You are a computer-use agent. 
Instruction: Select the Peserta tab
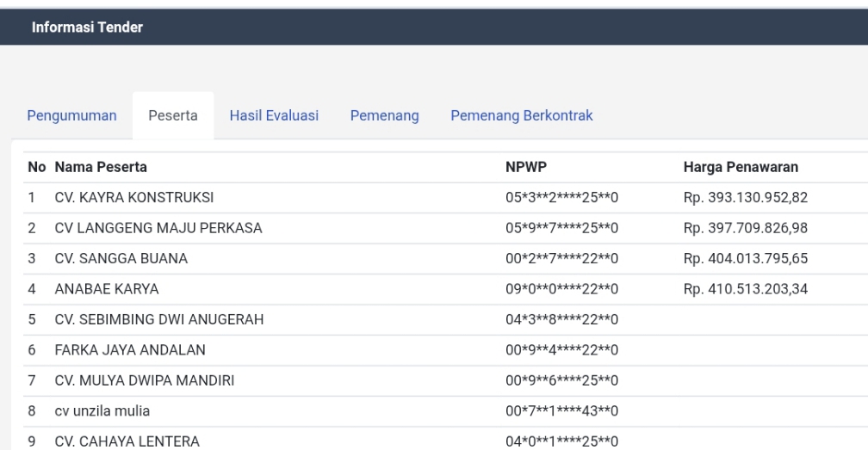[173, 117]
